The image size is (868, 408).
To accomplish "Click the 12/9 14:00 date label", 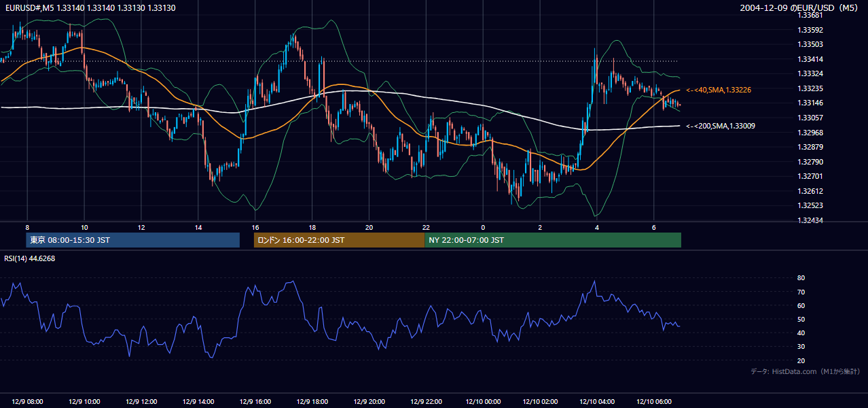I will coord(198,401).
